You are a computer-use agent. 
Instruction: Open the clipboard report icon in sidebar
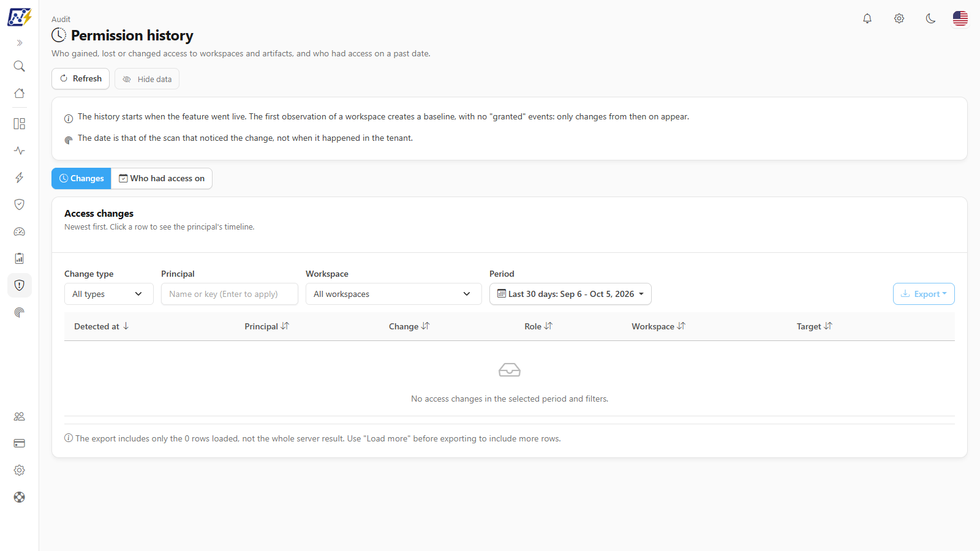click(x=20, y=258)
